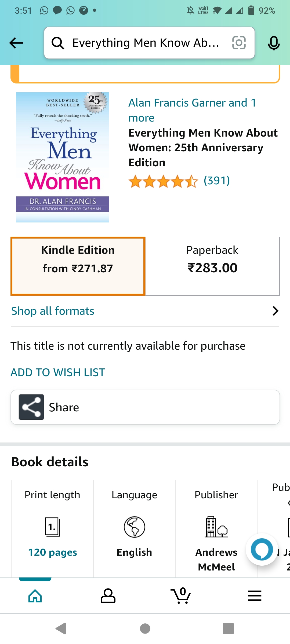The width and height of the screenshot is (290, 644).
Task: Go to the Home tab
Action: click(x=35, y=596)
